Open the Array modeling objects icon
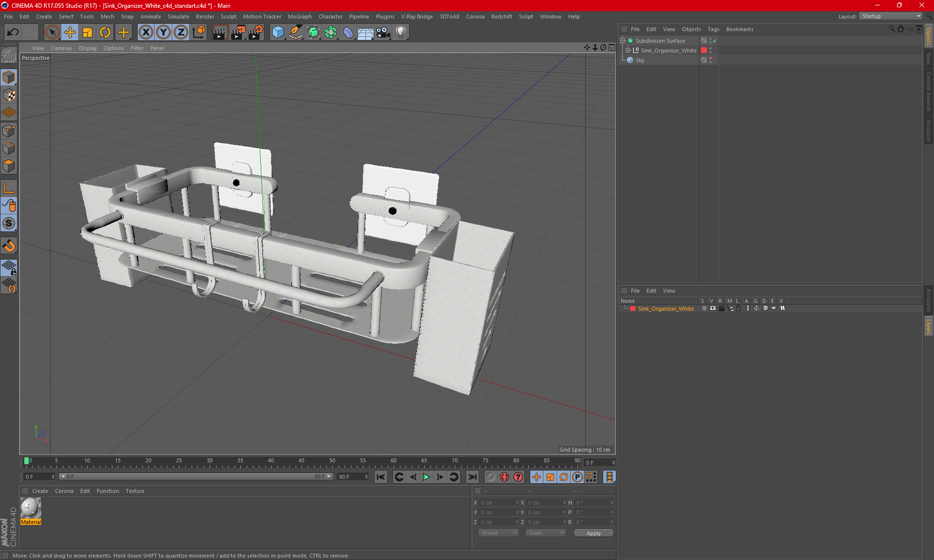 click(331, 33)
